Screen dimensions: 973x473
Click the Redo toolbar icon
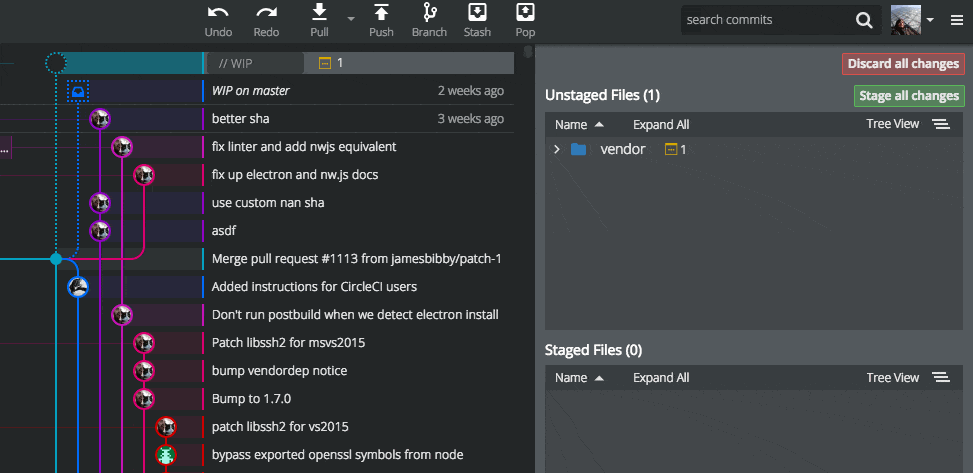point(266,12)
